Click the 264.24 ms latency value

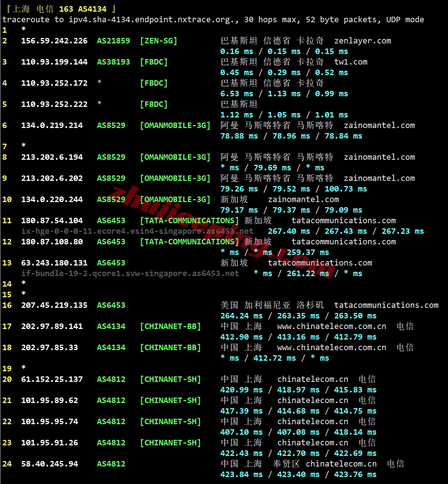tap(242, 316)
